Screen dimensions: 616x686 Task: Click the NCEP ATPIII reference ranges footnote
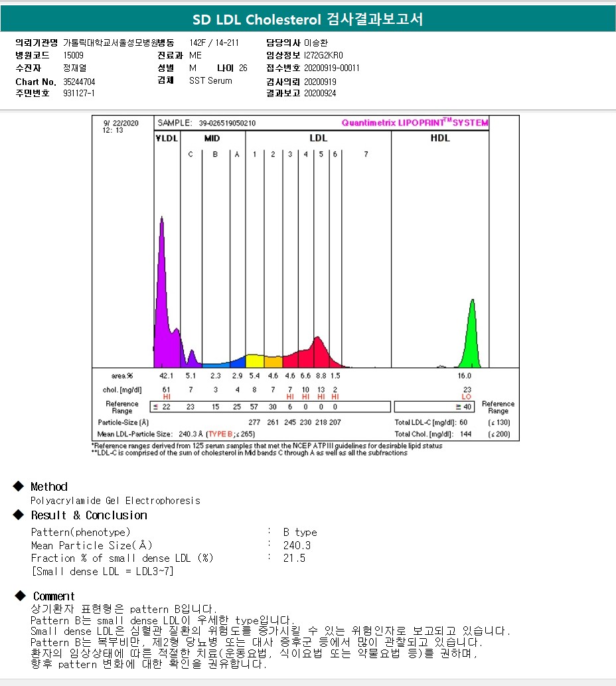point(267,446)
